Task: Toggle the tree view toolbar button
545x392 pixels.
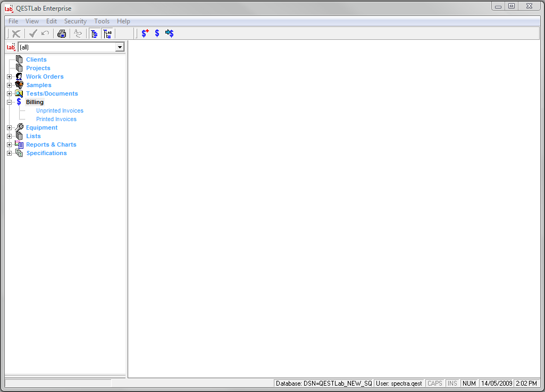Action: 94,33
